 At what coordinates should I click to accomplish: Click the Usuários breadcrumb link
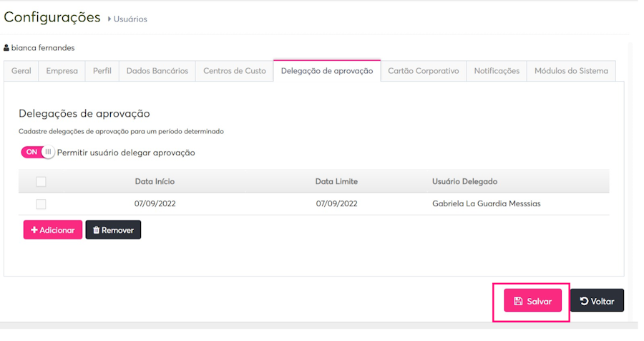[x=130, y=19]
